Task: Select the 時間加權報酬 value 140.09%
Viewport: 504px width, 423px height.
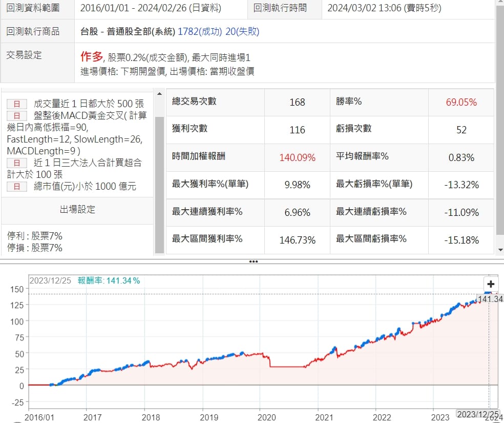Action: 297,157
